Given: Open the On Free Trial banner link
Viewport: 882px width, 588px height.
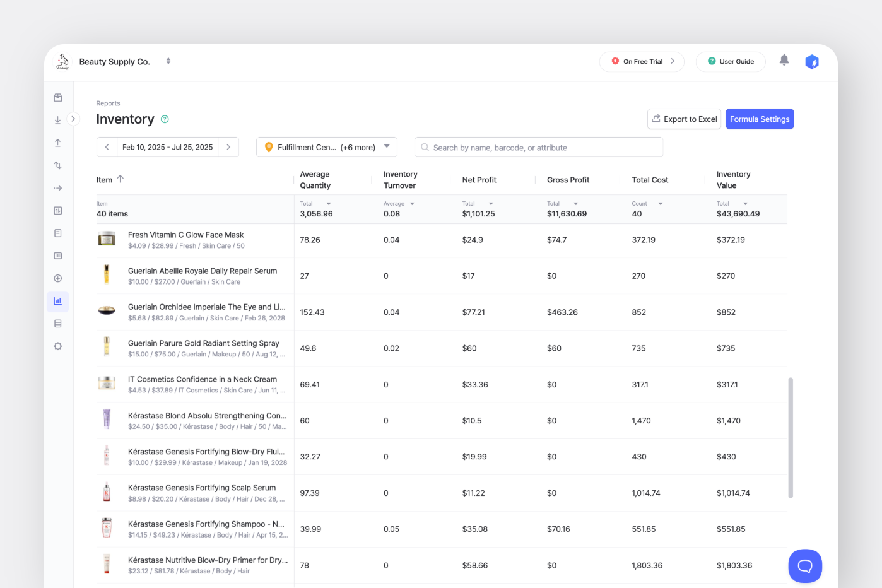Looking at the screenshot, I should pyautogui.click(x=642, y=61).
